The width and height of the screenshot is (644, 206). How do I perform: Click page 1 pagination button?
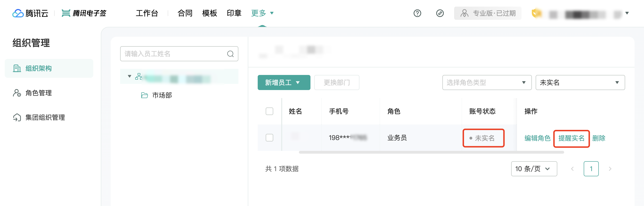[591, 169]
